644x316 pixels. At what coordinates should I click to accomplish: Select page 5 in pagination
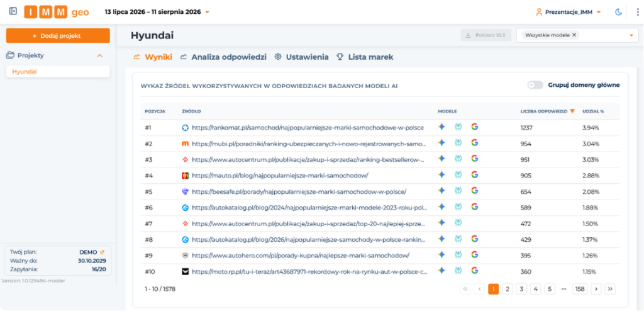[x=550, y=289]
